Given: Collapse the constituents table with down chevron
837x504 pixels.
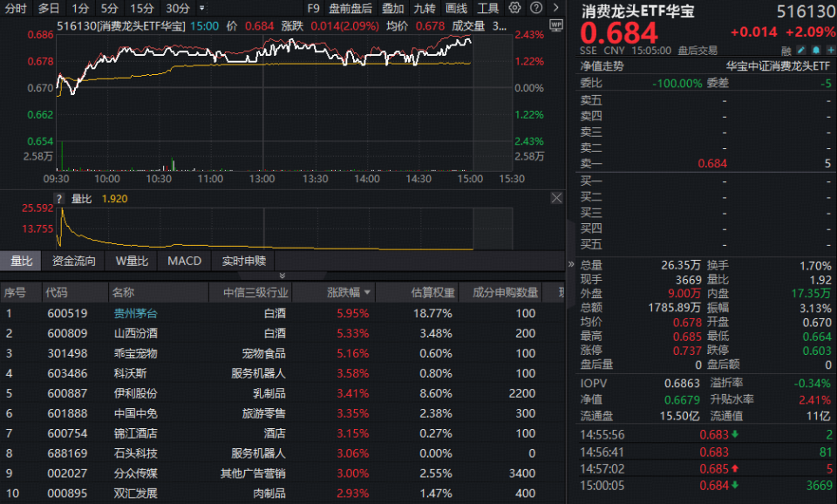Looking at the screenshot, I should click(282, 276).
